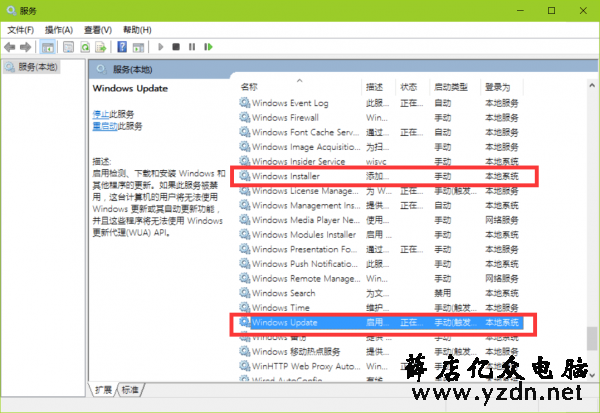Click the services icon in the title bar
The width and height of the screenshot is (600, 413).
[x=11, y=10]
